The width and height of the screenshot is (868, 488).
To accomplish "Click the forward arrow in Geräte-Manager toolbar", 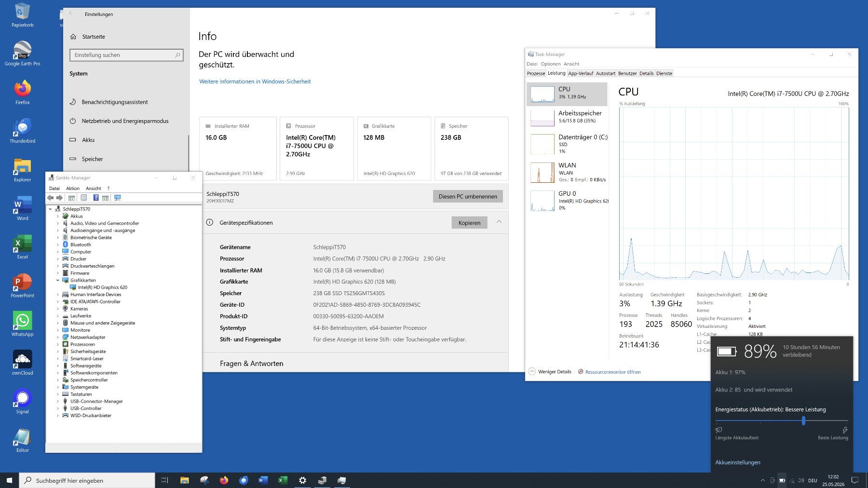I will point(59,198).
